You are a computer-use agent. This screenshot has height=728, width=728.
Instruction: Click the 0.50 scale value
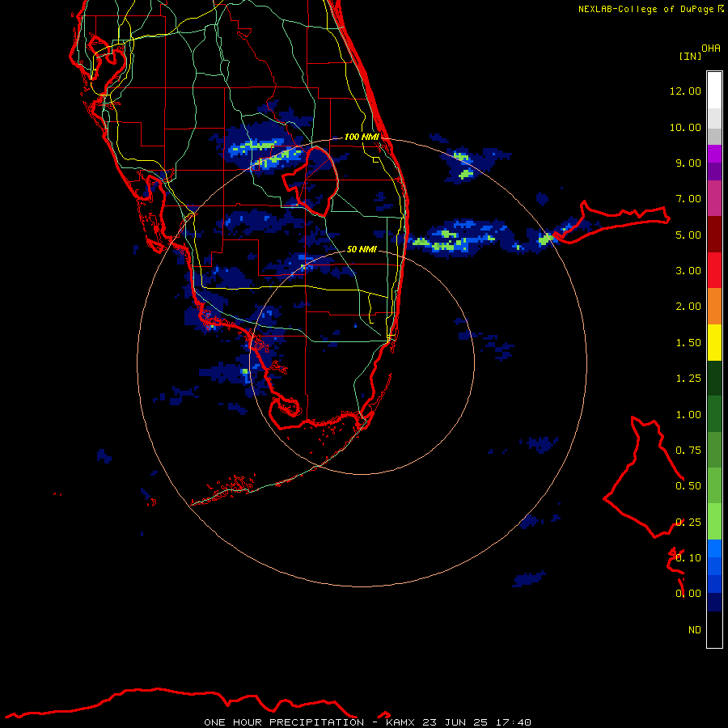click(x=688, y=485)
